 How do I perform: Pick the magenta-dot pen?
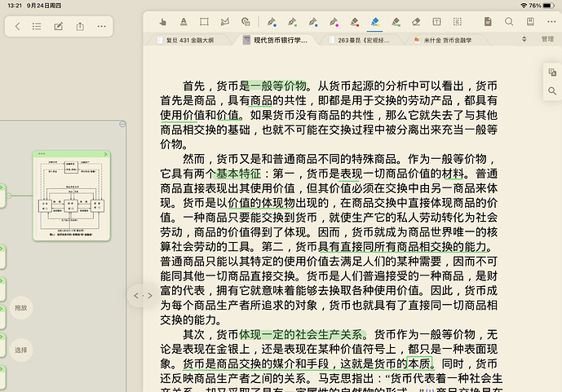(334, 22)
